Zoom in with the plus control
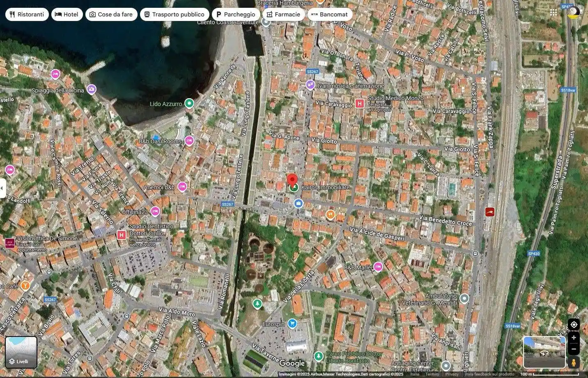 click(x=574, y=337)
